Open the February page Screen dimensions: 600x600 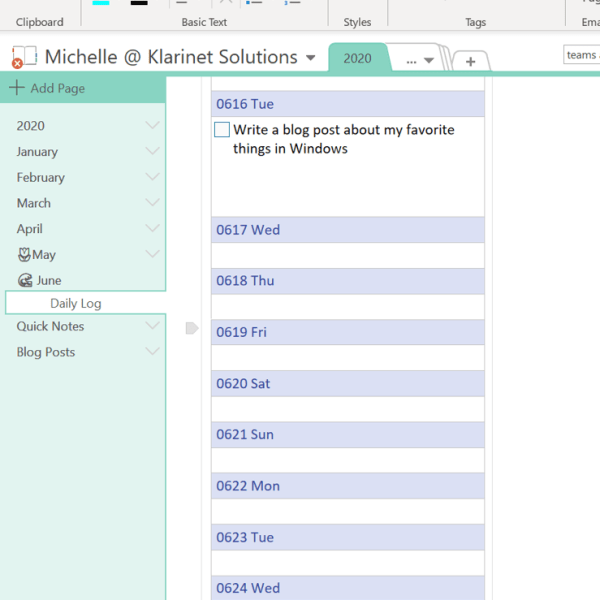coord(41,178)
